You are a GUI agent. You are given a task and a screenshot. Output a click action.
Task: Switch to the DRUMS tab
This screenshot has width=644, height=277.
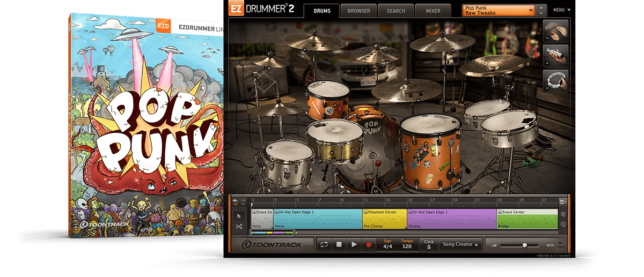321,11
